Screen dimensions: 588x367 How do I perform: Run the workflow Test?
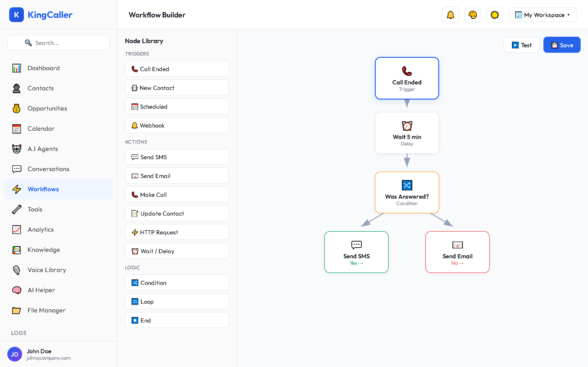pos(521,45)
